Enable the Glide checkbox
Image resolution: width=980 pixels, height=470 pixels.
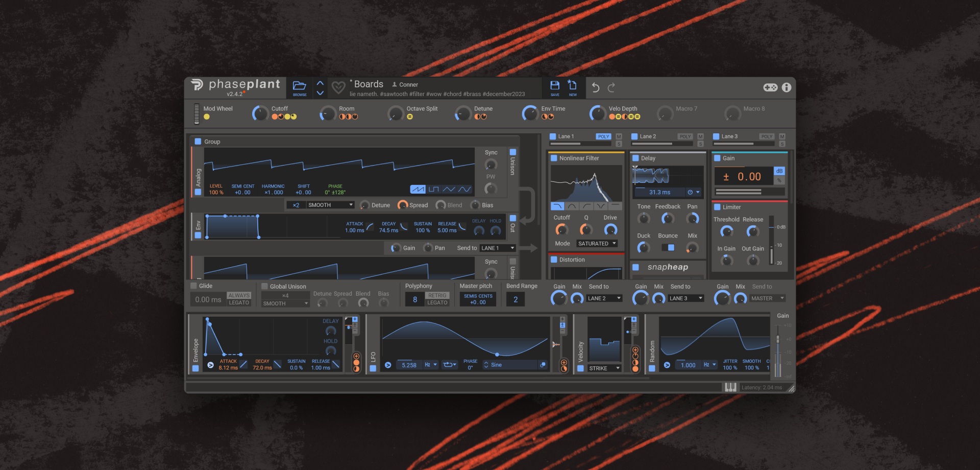[194, 286]
